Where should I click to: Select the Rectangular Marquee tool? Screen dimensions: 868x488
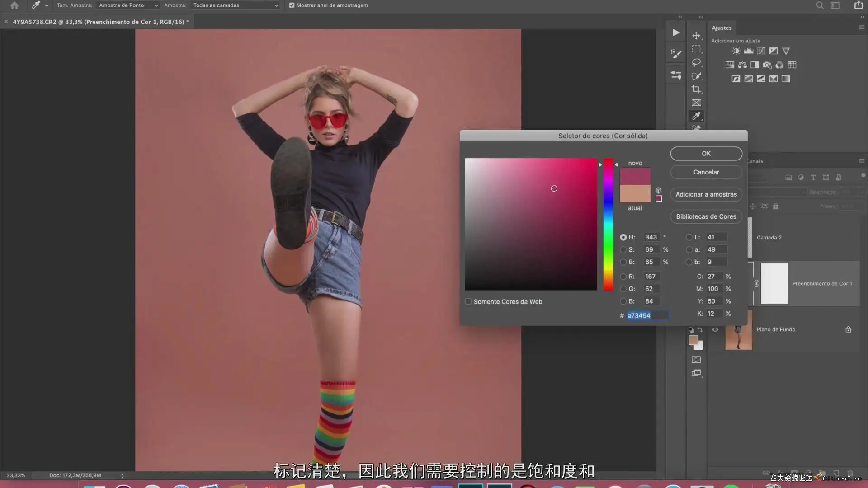[x=696, y=49]
